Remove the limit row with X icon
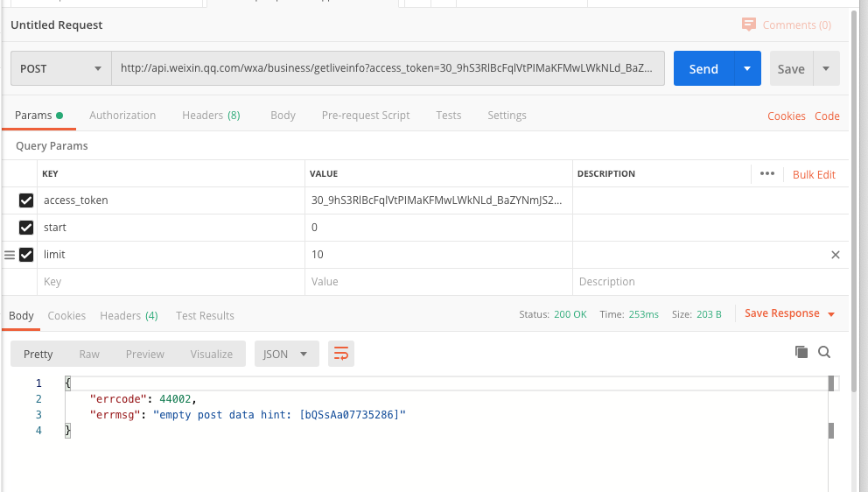The image size is (868, 492). click(x=835, y=255)
